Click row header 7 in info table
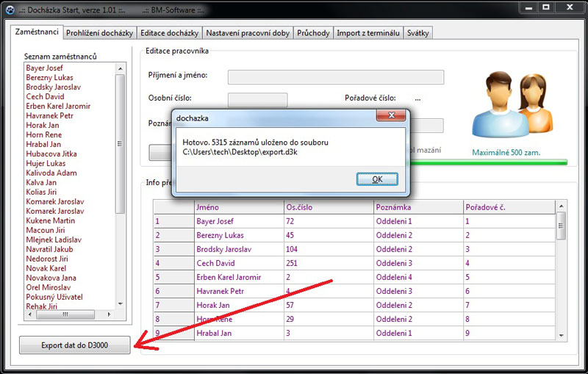 (x=174, y=306)
